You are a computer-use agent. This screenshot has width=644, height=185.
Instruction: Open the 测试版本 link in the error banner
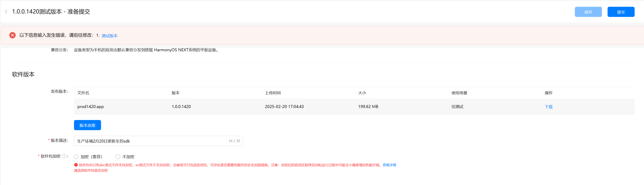tap(109, 36)
